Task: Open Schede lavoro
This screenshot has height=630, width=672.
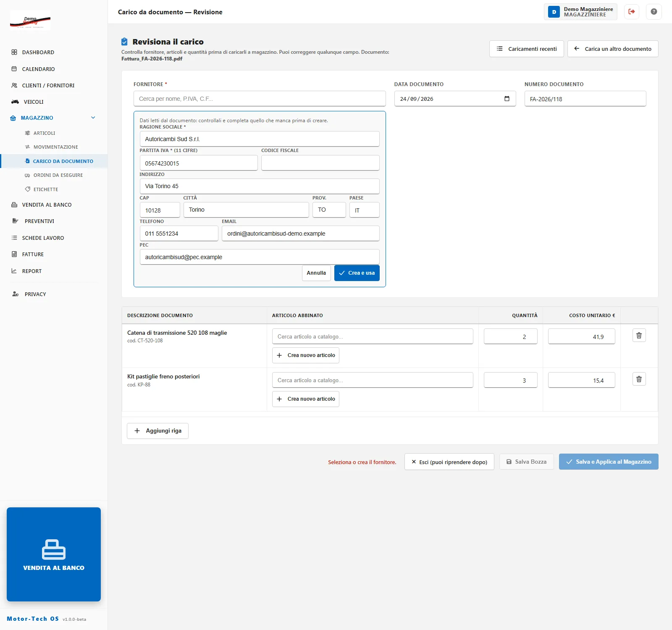Action: point(43,238)
